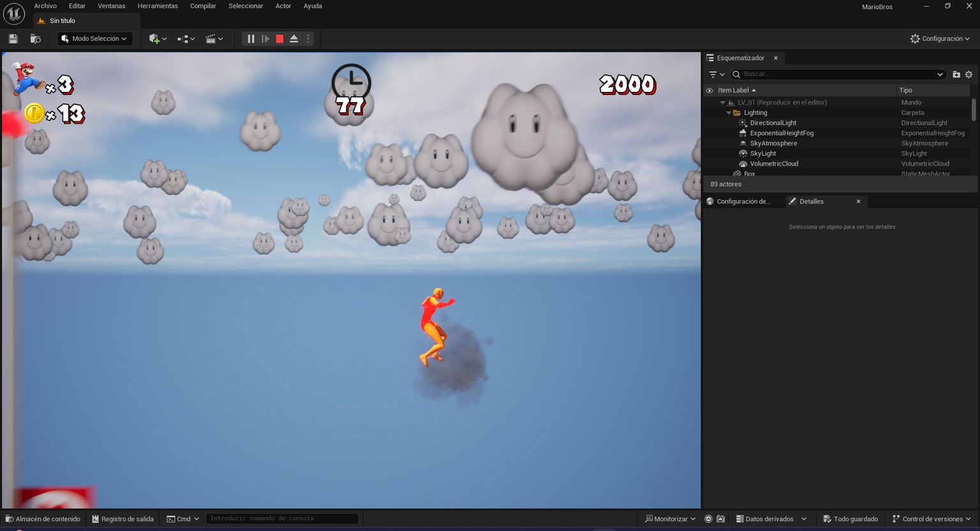Screen dimensions: 980x531
Task: Click the Carpeta type cell for Lighting
Action: (x=912, y=113)
